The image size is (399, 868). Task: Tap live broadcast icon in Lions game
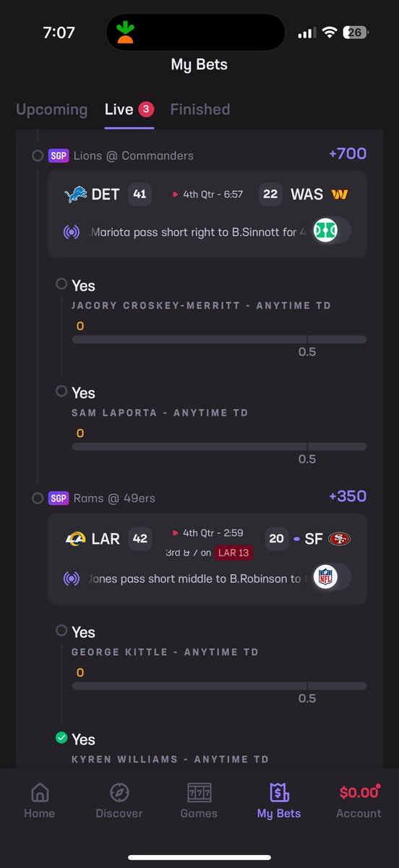tap(72, 232)
